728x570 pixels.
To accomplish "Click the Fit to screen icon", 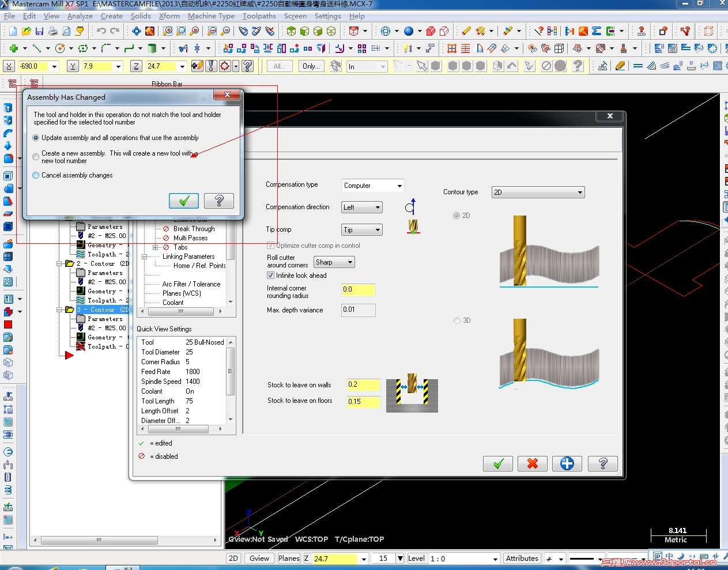I will point(136,31).
